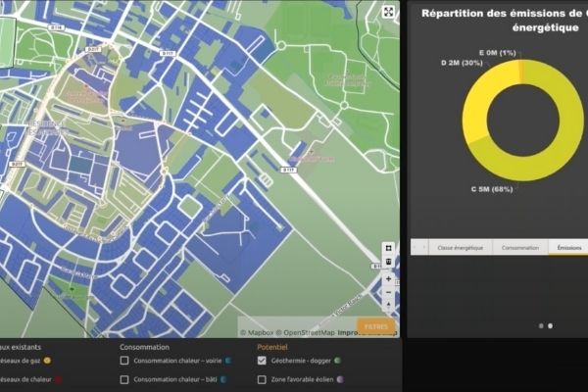Uncheck Géothermie - dogger layer
588x392 pixels.
[x=262, y=361]
